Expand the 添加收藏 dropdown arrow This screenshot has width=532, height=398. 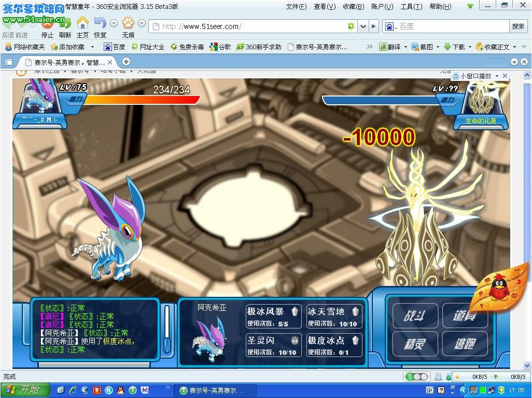tap(92, 47)
